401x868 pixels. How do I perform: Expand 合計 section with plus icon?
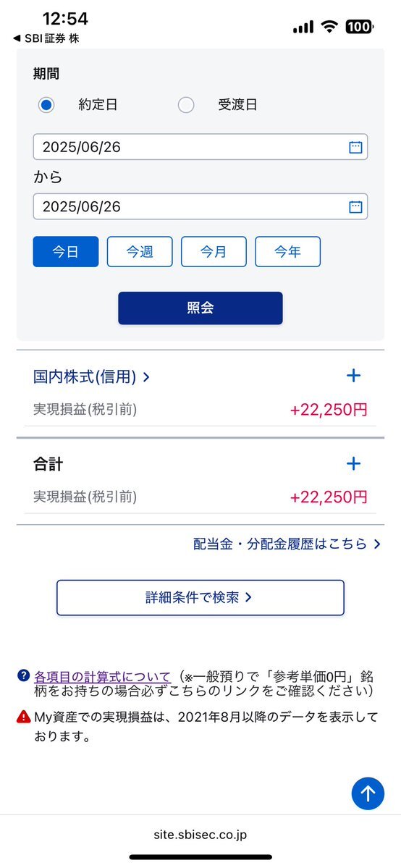tap(353, 463)
